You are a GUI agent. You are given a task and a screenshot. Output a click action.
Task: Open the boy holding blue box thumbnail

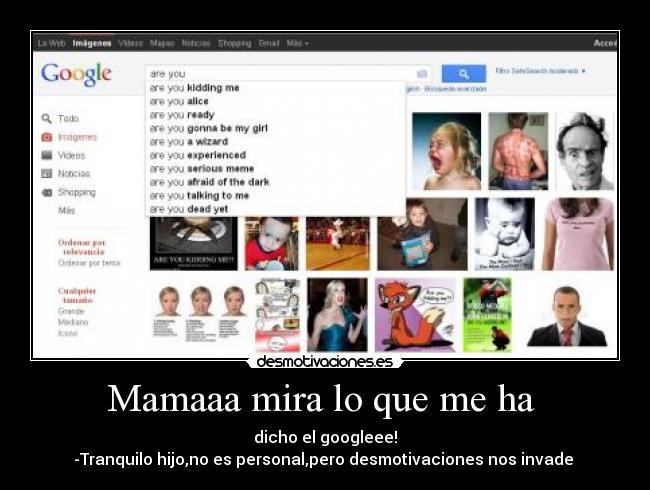[x=422, y=234]
